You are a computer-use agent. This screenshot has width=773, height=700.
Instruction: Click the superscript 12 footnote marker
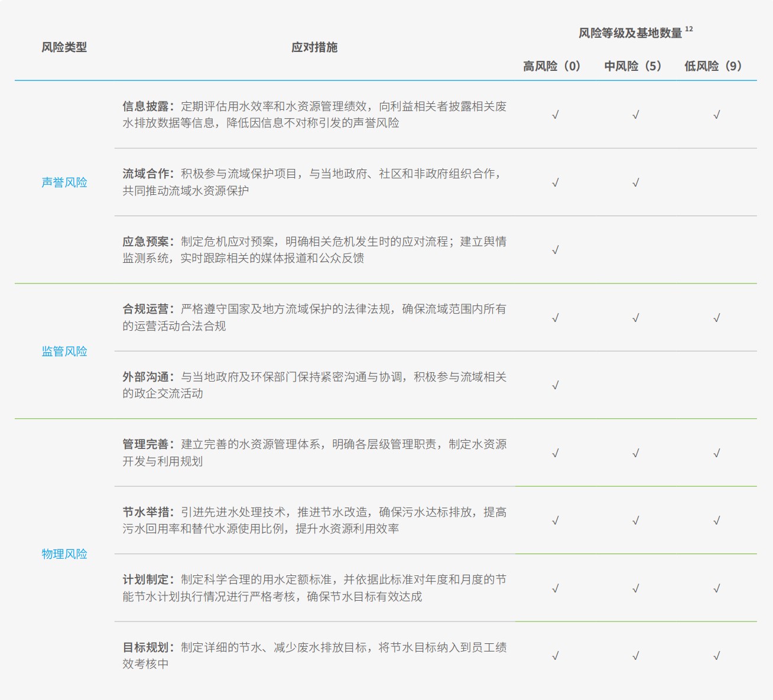point(688,29)
